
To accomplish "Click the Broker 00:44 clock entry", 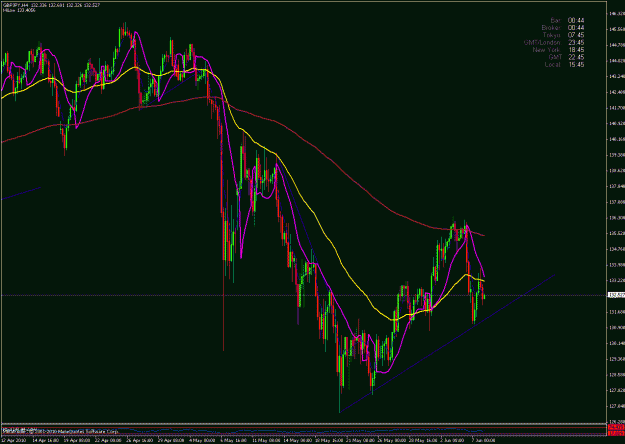I will coord(563,28).
